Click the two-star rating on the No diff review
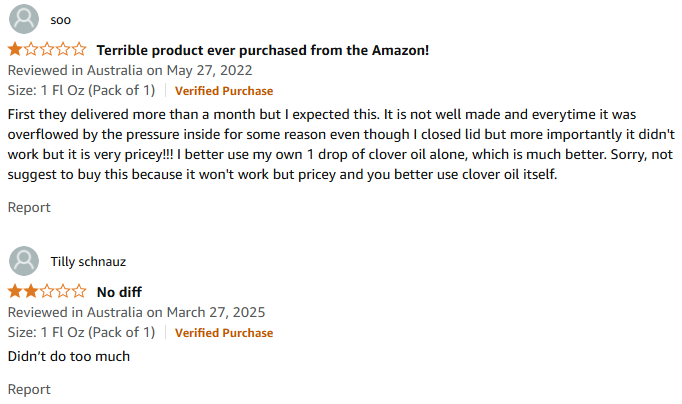682x404 pixels. click(47, 292)
